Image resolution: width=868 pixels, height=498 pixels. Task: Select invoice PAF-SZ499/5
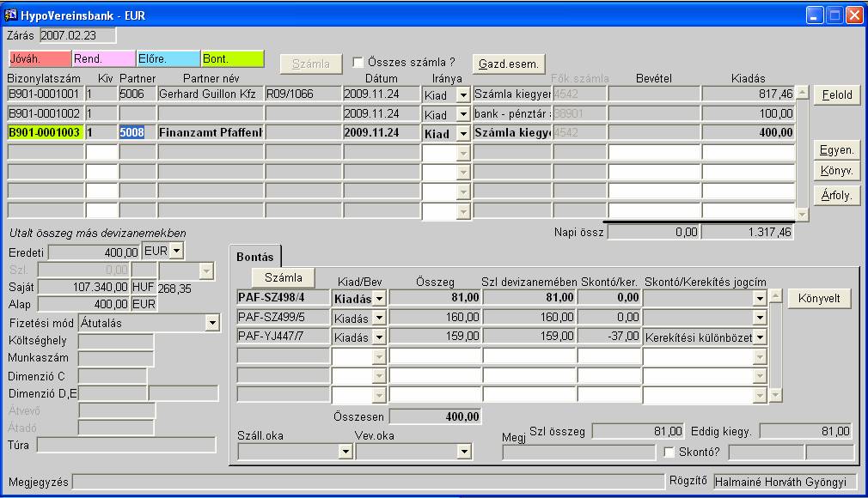click(283, 317)
